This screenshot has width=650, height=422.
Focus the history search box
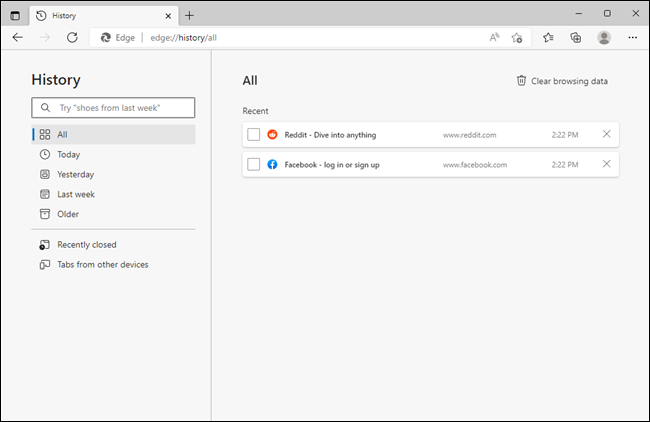pos(113,108)
